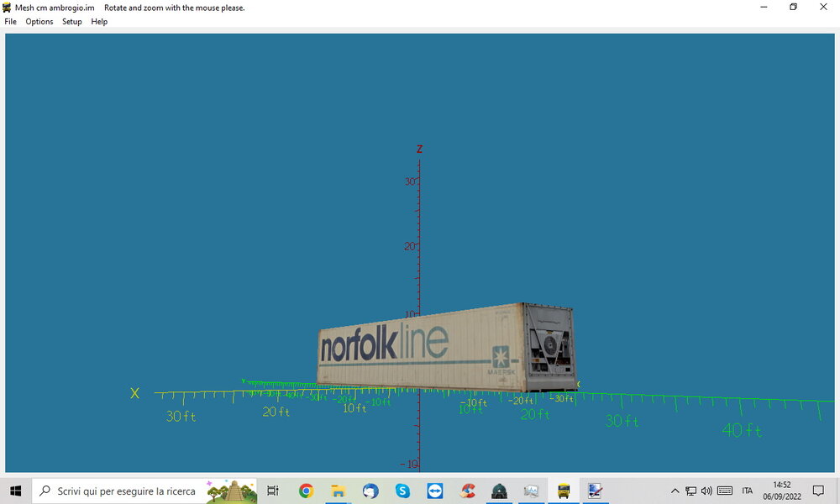Open the notification center icon
Image resolution: width=840 pixels, height=504 pixels.
tap(818, 491)
